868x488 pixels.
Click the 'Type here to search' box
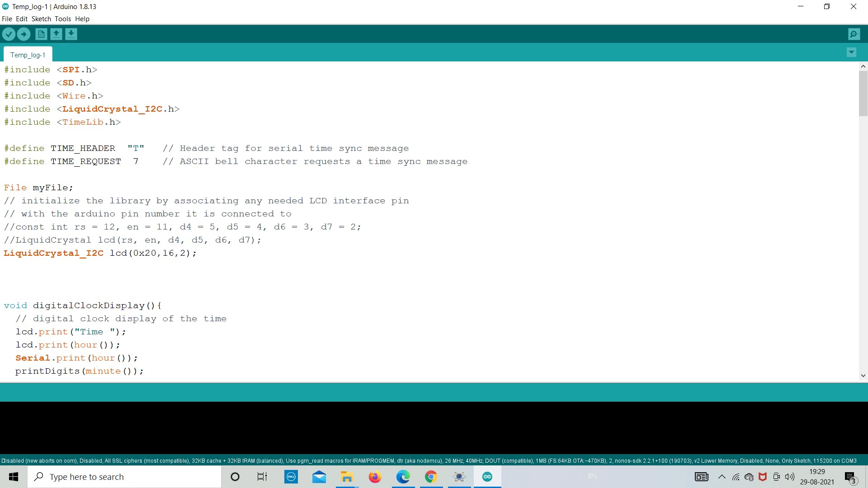pyautogui.click(x=125, y=477)
